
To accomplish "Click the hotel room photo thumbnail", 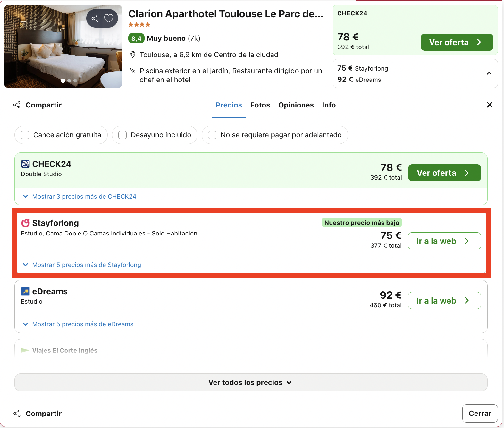I will [63, 46].
